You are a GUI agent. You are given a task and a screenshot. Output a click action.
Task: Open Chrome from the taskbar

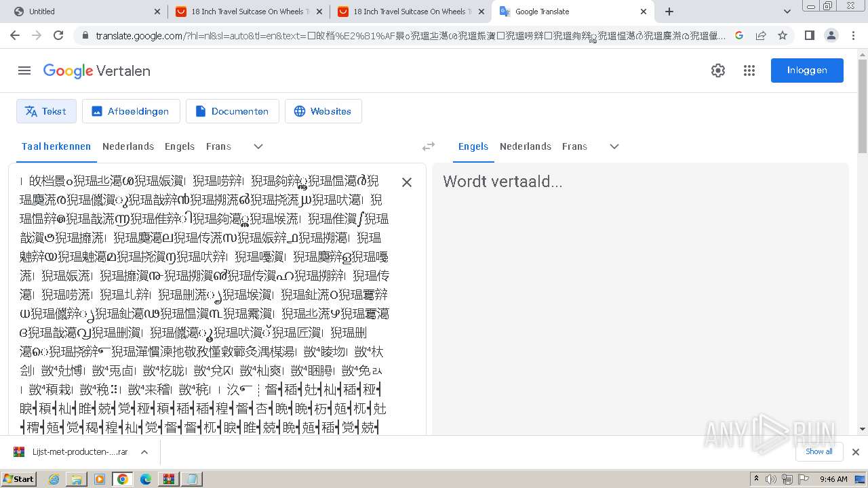tap(122, 479)
